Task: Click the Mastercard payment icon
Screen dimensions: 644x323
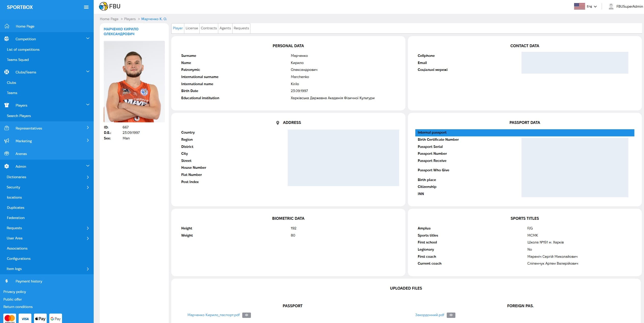Action: (10, 318)
